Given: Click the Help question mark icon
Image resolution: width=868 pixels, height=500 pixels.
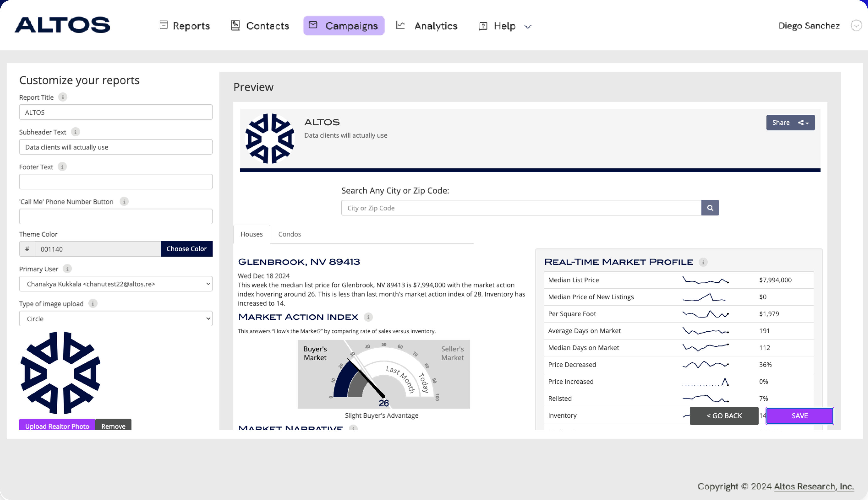Looking at the screenshot, I should pyautogui.click(x=482, y=26).
